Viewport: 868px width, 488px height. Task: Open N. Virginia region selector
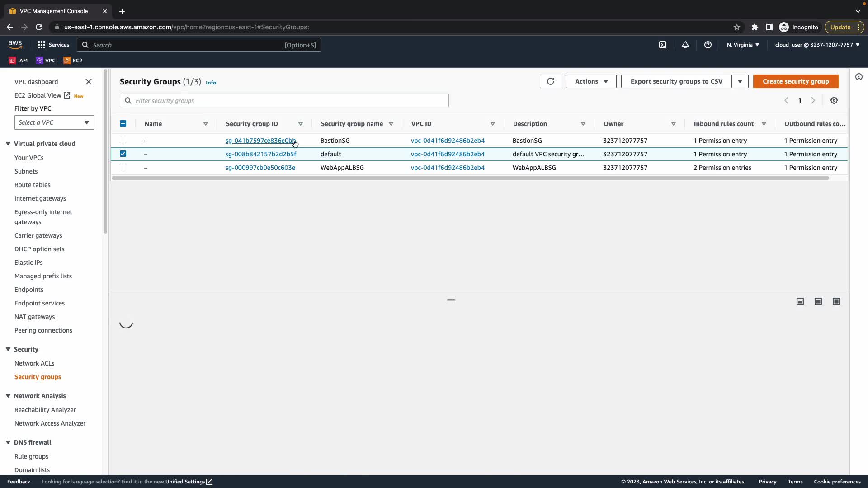point(743,45)
